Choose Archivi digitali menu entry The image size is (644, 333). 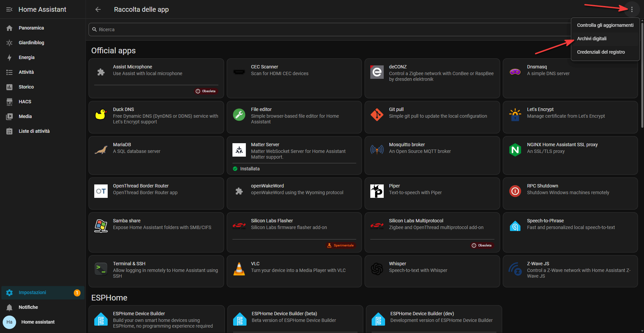click(x=605, y=39)
